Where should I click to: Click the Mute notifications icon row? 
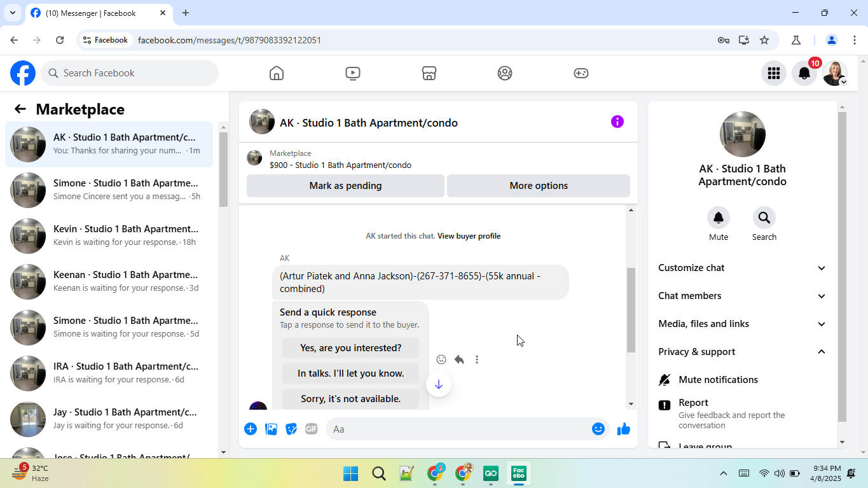click(743, 380)
